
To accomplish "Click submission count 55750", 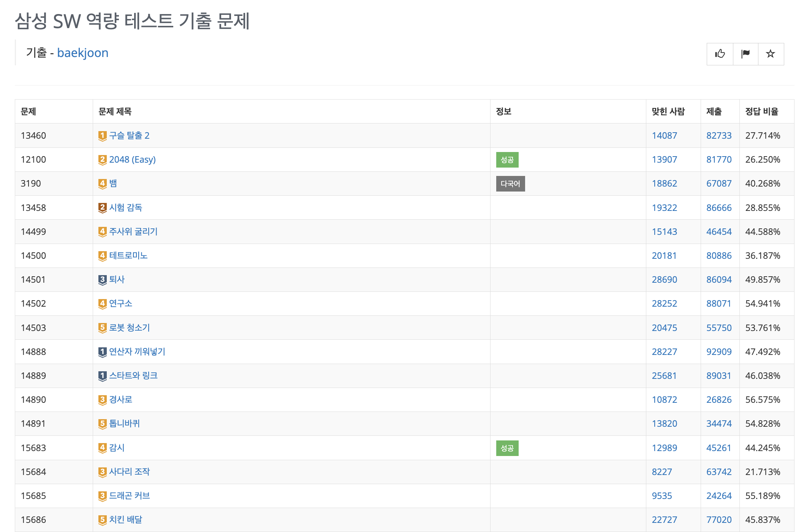I will (x=719, y=328).
